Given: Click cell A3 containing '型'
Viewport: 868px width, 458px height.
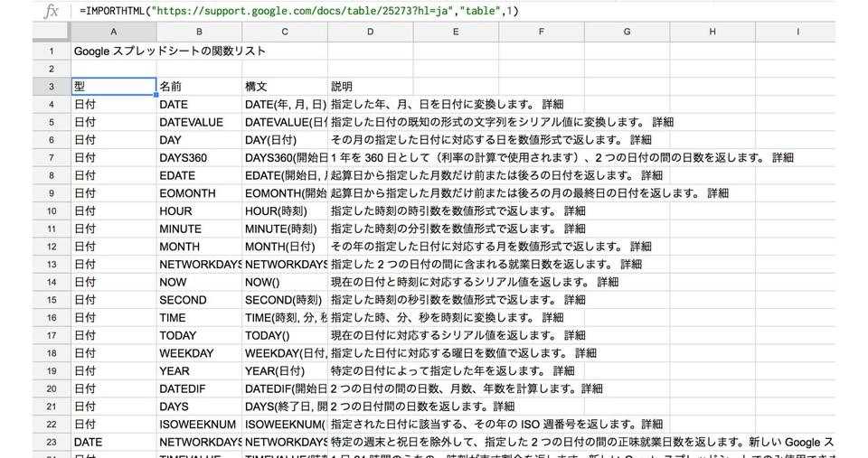Looking at the screenshot, I should [x=114, y=87].
